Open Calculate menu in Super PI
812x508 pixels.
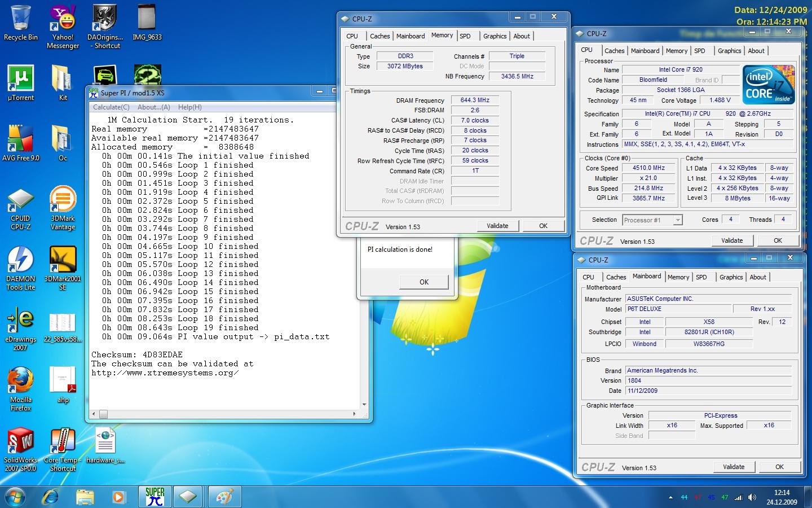coord(111,107)
